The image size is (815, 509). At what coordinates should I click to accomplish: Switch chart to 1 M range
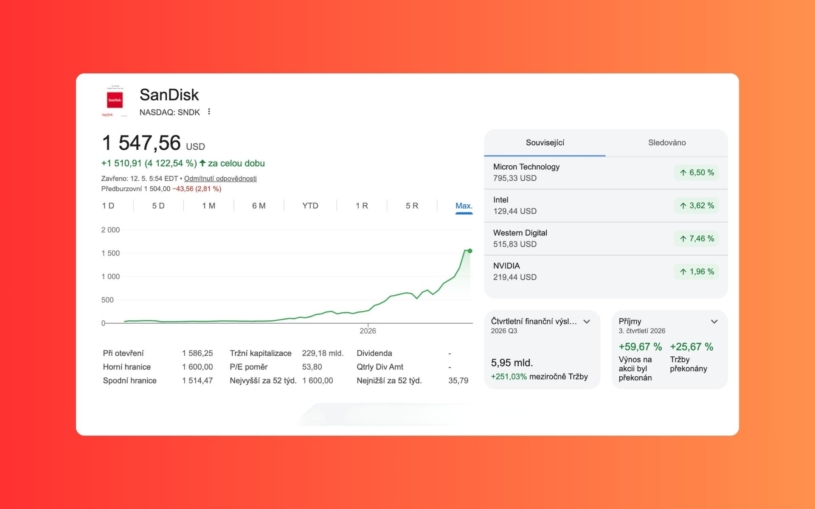click(208, 206)
